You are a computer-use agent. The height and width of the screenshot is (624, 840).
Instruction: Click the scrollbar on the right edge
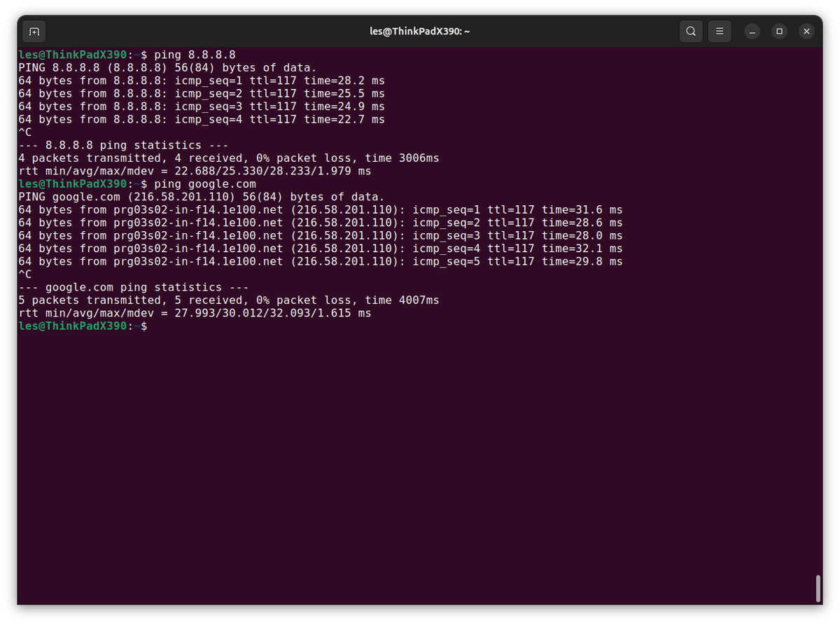[x=817, y=588]
